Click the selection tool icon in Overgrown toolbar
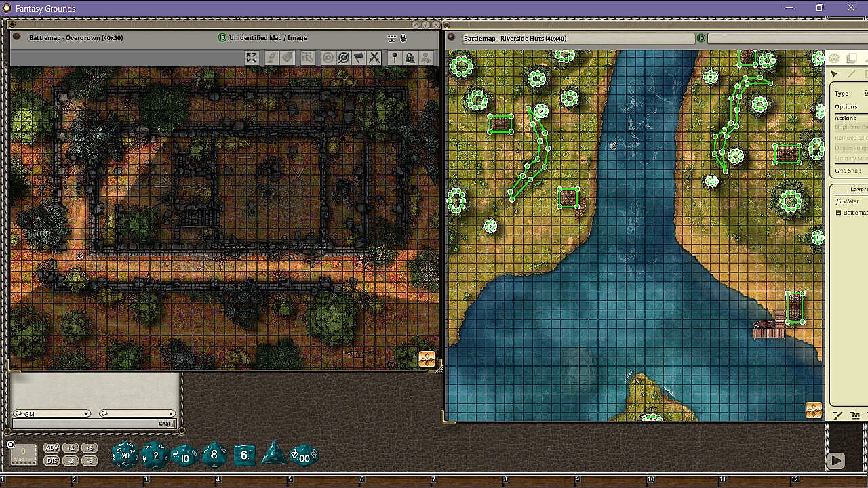 (307, 58)
